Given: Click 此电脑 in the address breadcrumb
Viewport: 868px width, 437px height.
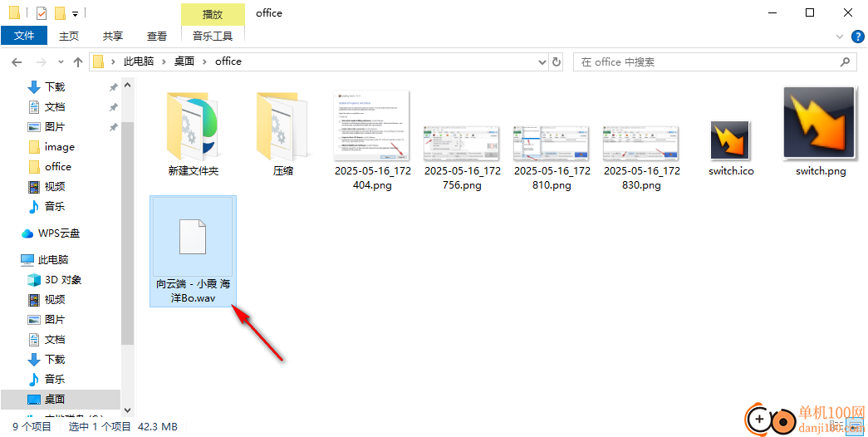Looking at the screenshot, I should (x=139, y=61).
